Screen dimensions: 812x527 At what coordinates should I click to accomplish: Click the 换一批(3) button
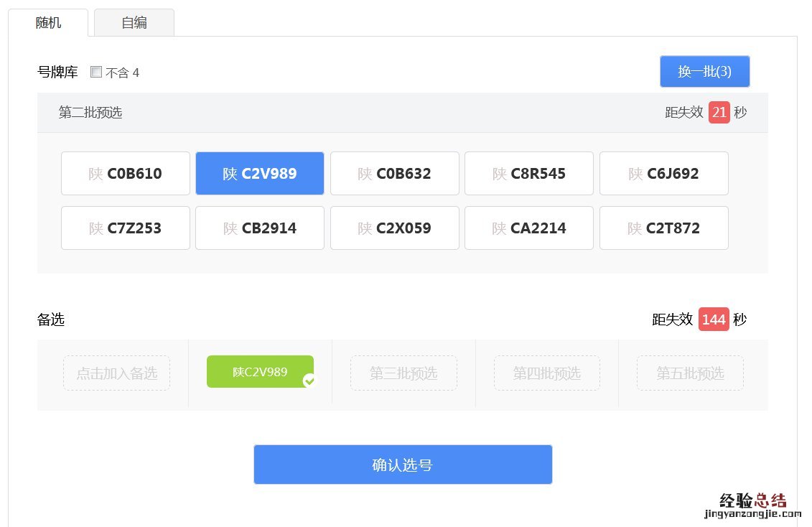point(704,72)
